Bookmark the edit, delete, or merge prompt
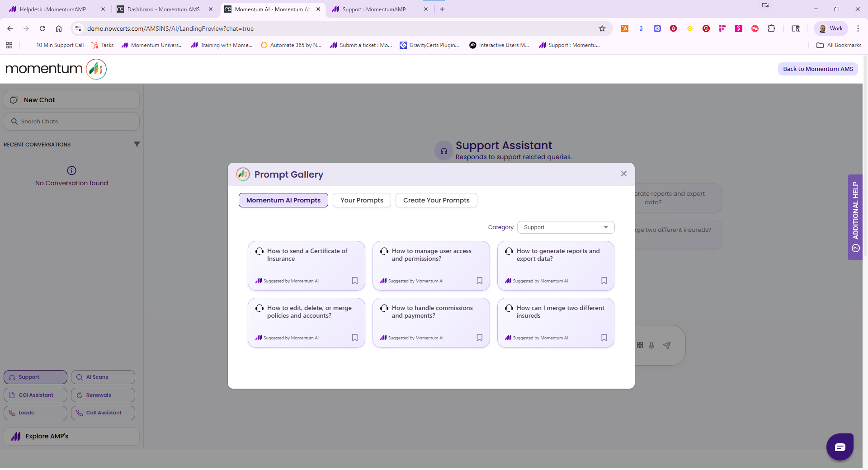This screenshot has width=868, height=470. click(355, 338)
